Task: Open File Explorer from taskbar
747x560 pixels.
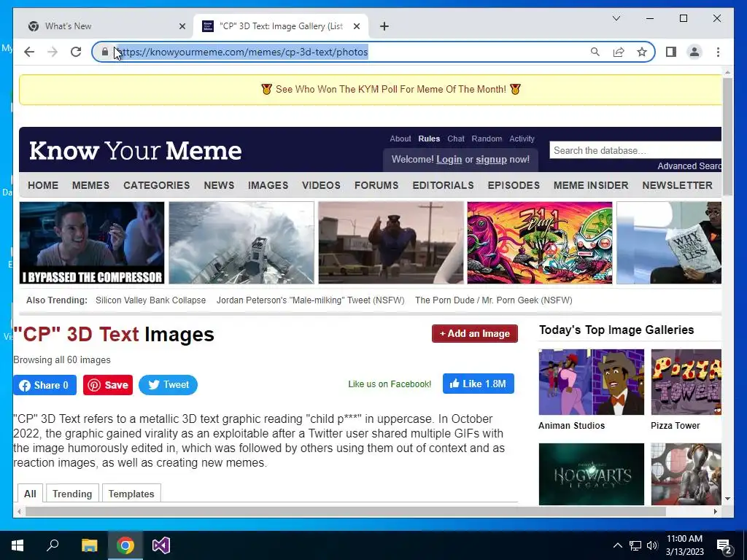Action: point(89,545)
